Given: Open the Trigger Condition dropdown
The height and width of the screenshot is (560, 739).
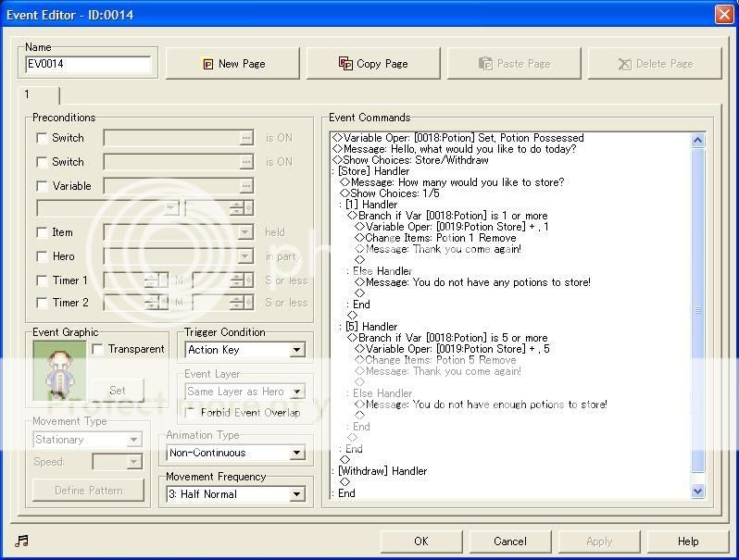Looking at the screenshot, I should pyautogui.click(x=296, y=351).
